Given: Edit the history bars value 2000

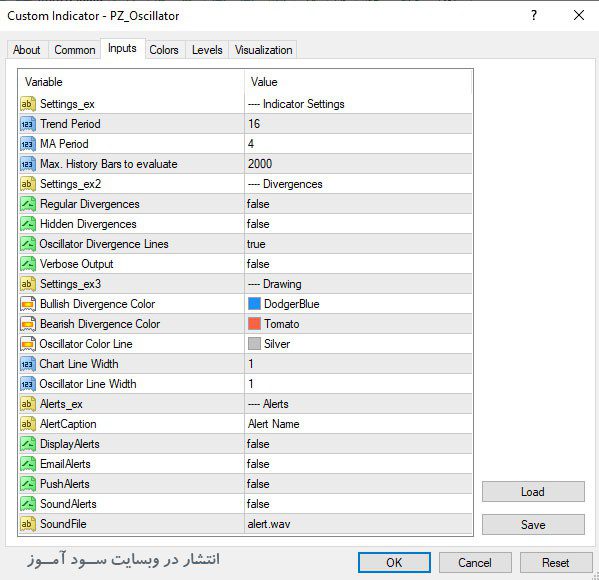Looking at the screenshot, I should (x=358, y=164).
